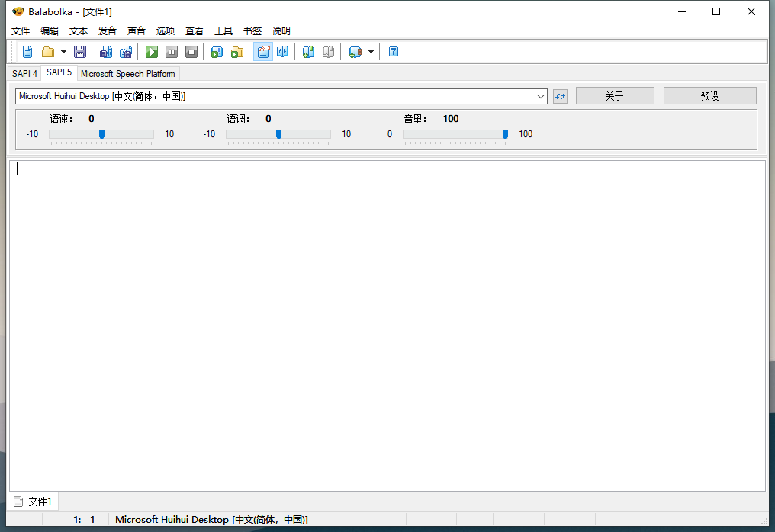Open the 工具 menu
The width and height of the screenshot is (775, 532).
pos(223,30)
